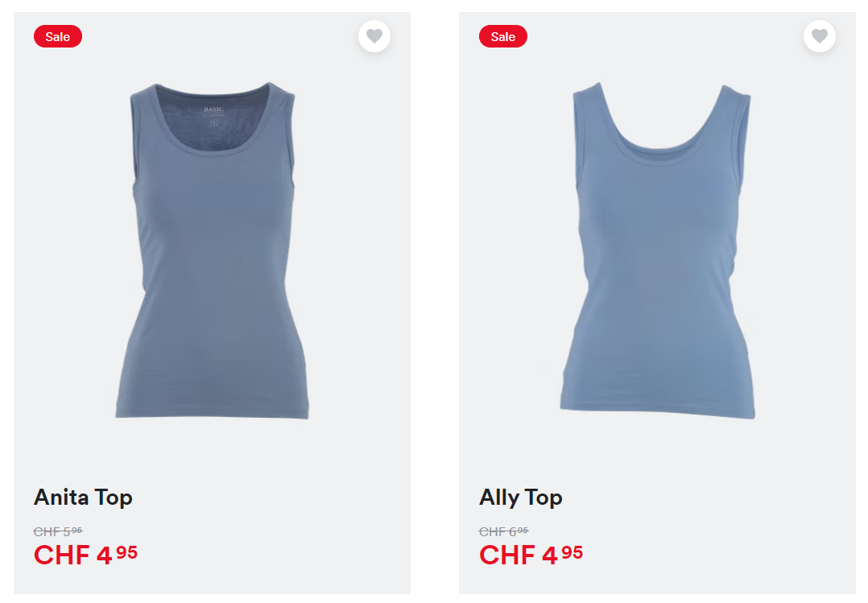Click the Sale badge on the Ally Top card

(x=502, y=36)
